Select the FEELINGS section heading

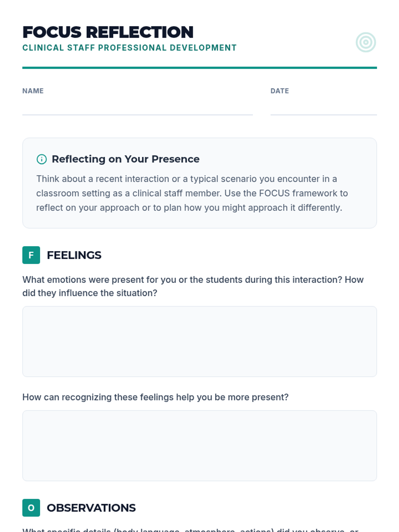74,255
